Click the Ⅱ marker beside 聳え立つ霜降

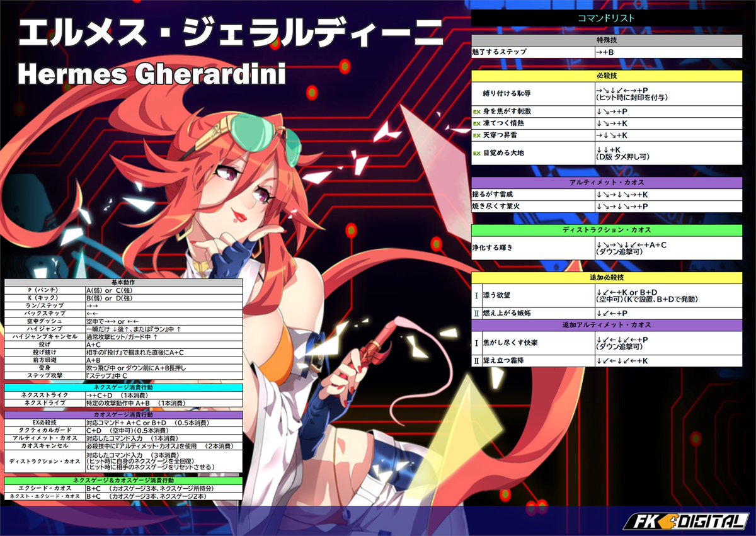(476, 361)
